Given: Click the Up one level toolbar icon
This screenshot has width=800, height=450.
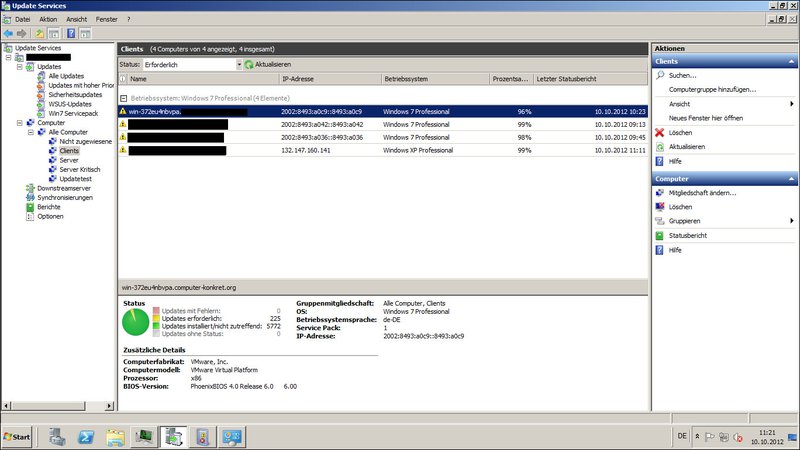Looking at the screenshot, I should click(39, 34).
